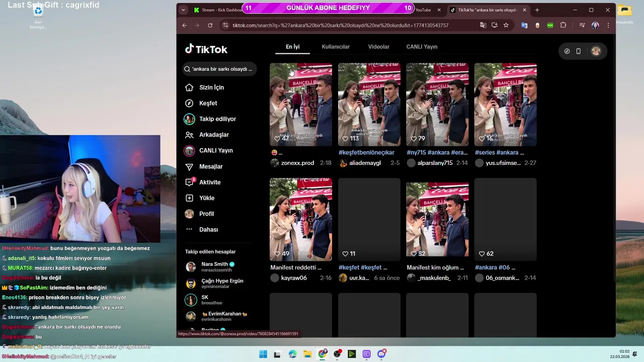Open Chrome three-dot menu
This screenshot has height=362, width=644.
click(x=608, y=25)
